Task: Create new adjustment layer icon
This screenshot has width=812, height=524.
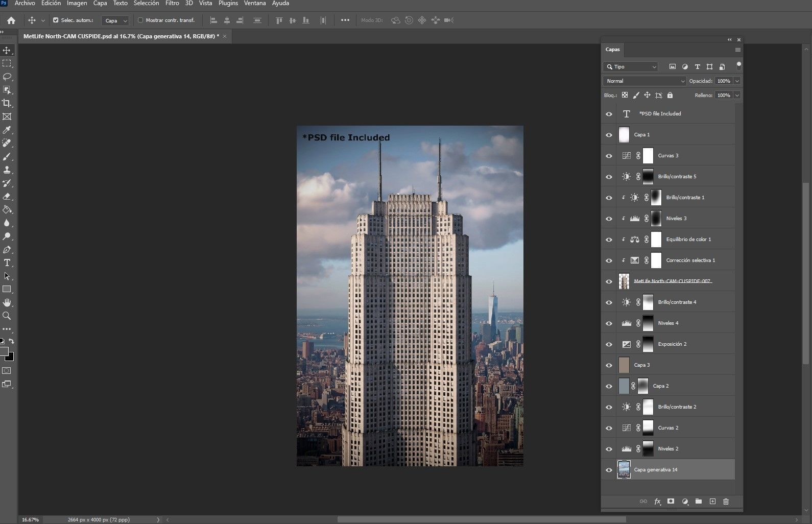Action: pos(685,502)
